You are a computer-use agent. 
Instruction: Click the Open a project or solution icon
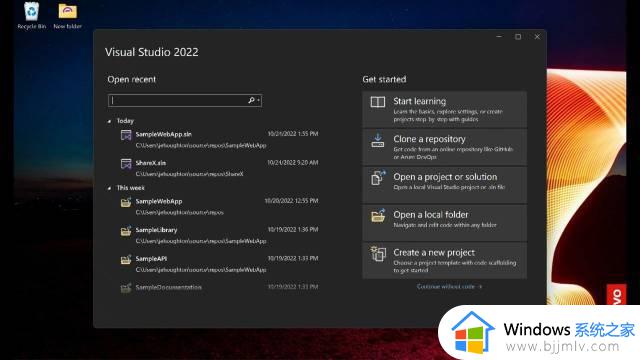[x=378, y=178]
